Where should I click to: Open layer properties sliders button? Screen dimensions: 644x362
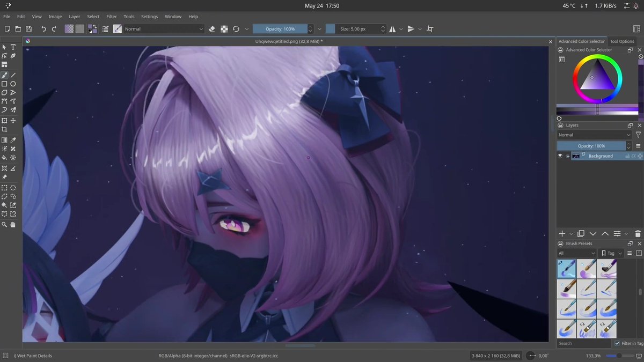point(617,234)
